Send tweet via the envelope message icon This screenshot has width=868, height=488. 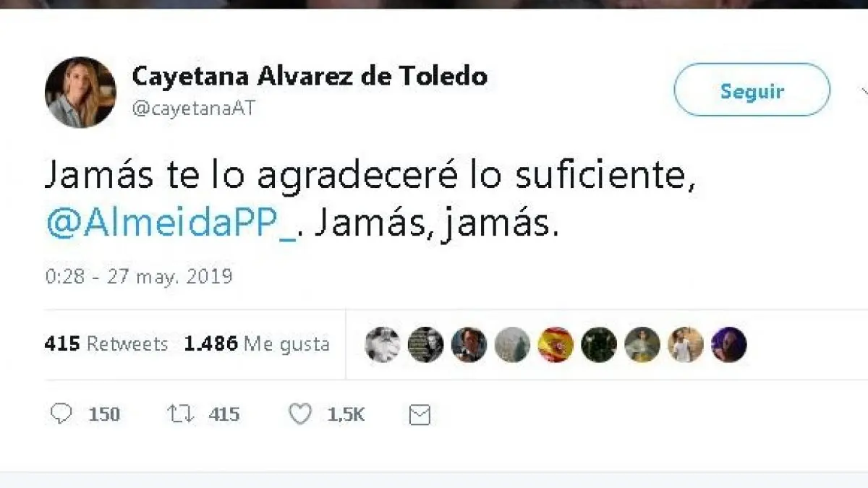point(420,414)
